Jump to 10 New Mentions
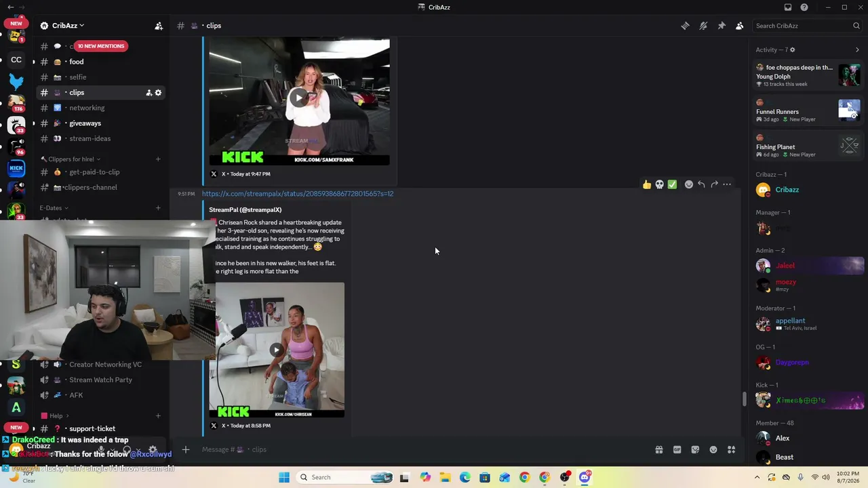The width and height of the screenshot is (868, 488). [x=100, y=46]
